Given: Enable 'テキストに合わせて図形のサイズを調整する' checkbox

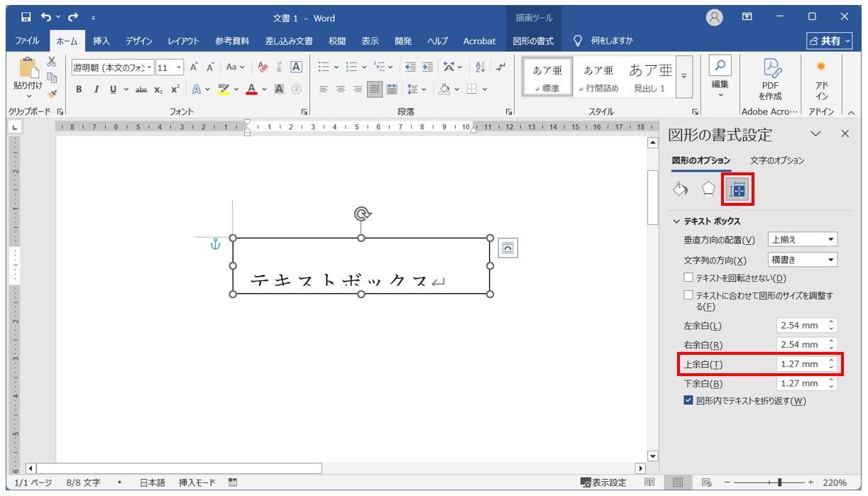Looking at the screenshot, I should point(688,295).
